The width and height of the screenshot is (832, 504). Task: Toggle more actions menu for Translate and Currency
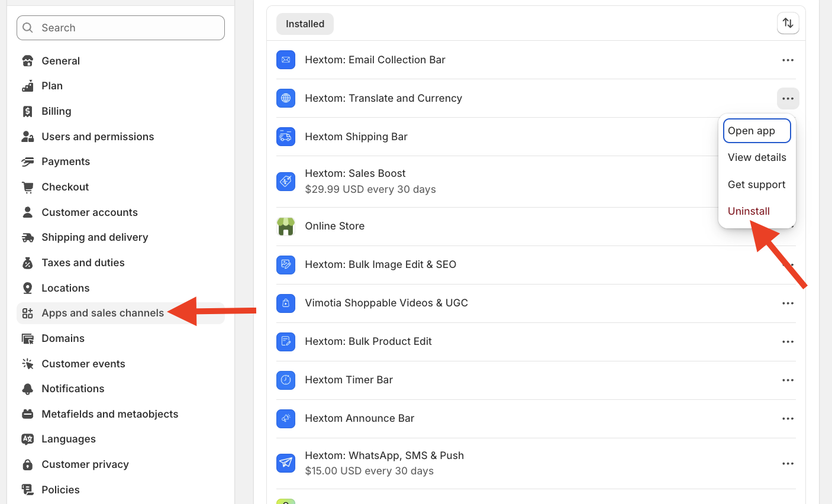coord(788,98)
